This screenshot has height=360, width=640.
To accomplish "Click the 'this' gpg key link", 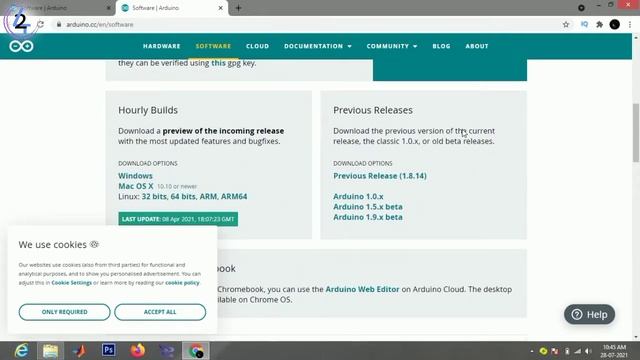I will point(218,63).
